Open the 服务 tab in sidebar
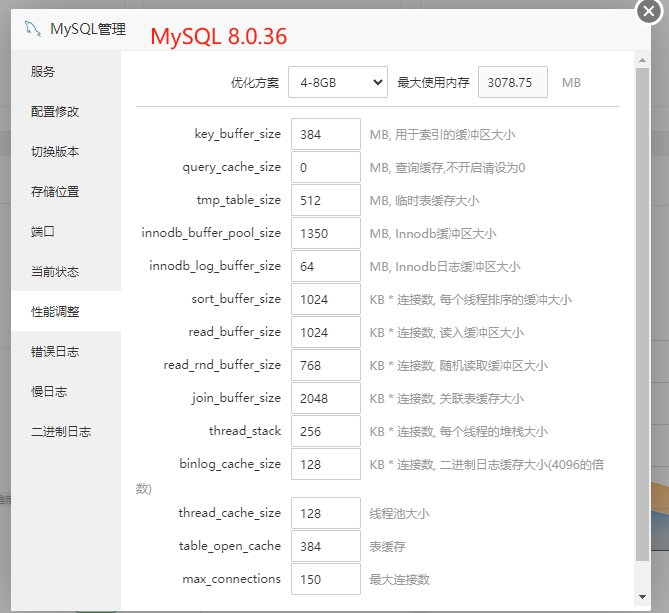The image size is (669, 613). pyautogui.click(x=66, y=71)
